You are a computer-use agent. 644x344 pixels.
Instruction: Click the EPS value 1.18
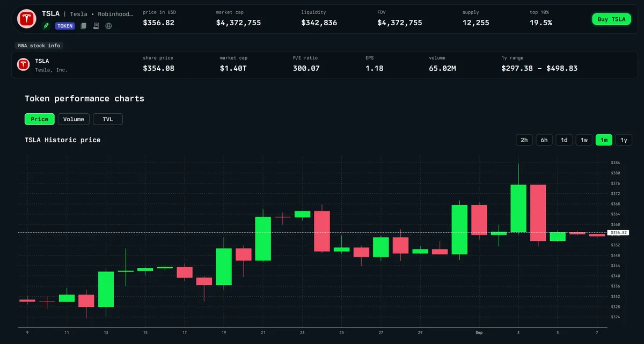click(x=374, y=68)
